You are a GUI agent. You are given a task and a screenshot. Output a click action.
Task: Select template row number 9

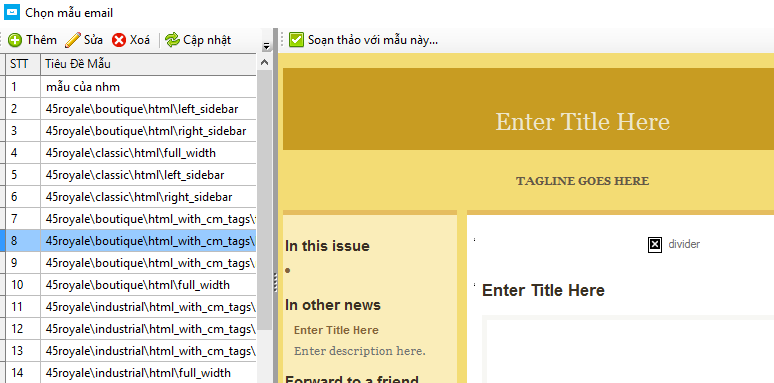tap(131, 263)
